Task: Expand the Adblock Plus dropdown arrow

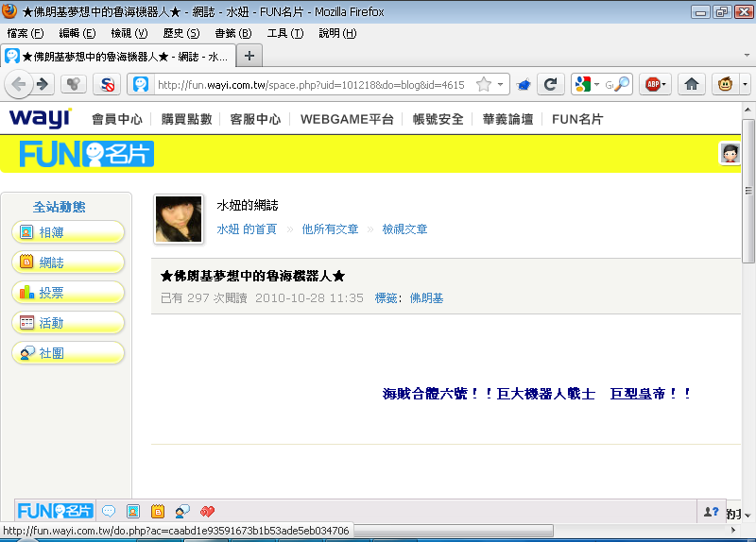Action: [663, 84]
